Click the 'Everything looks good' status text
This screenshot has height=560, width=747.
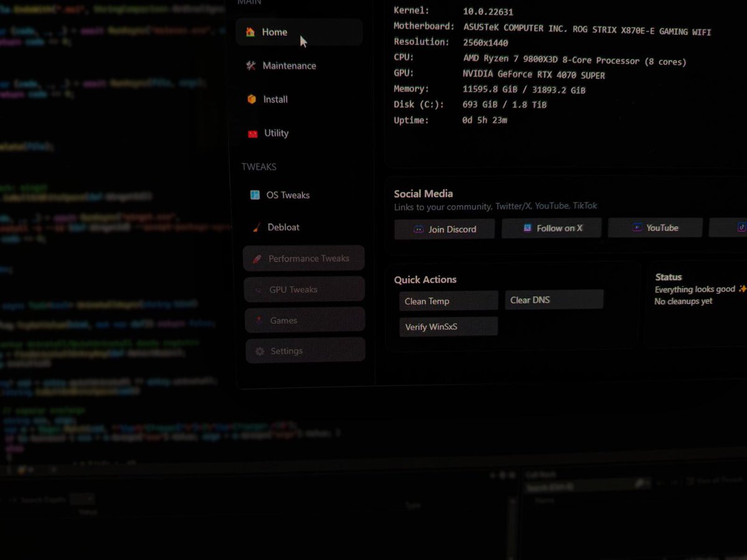(x=695, y=289)
